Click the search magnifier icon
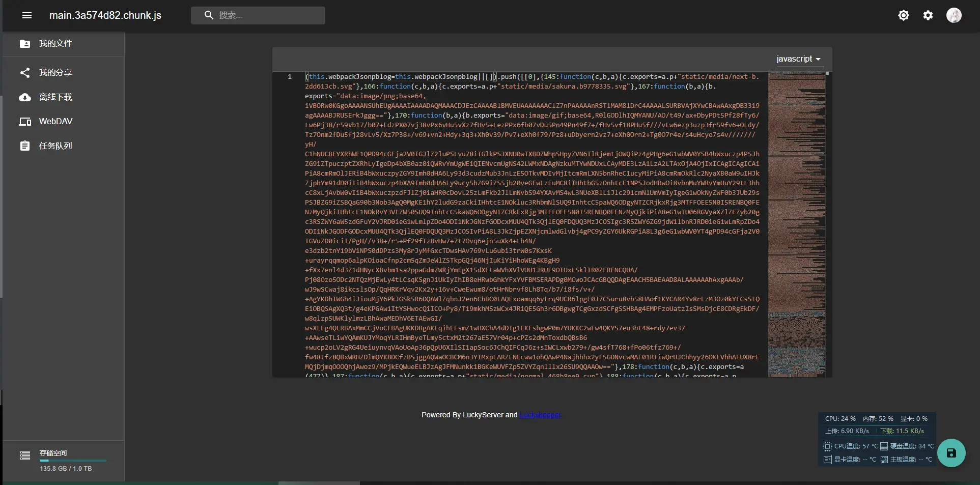The height and width of the screenshot is (485, 980). (x=209, y=15)
